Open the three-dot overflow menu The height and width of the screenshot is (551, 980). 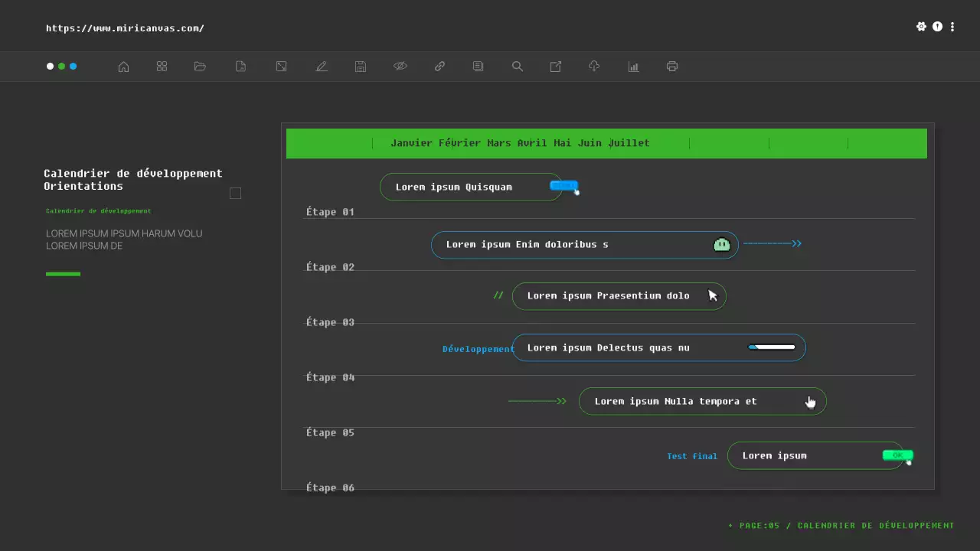[x=952, y=26]
